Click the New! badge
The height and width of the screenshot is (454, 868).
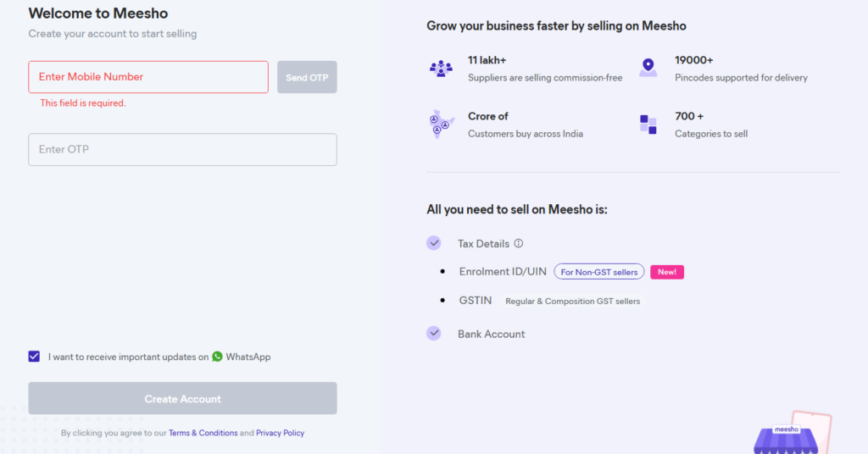pyautogui.click(x=667, y=272)
